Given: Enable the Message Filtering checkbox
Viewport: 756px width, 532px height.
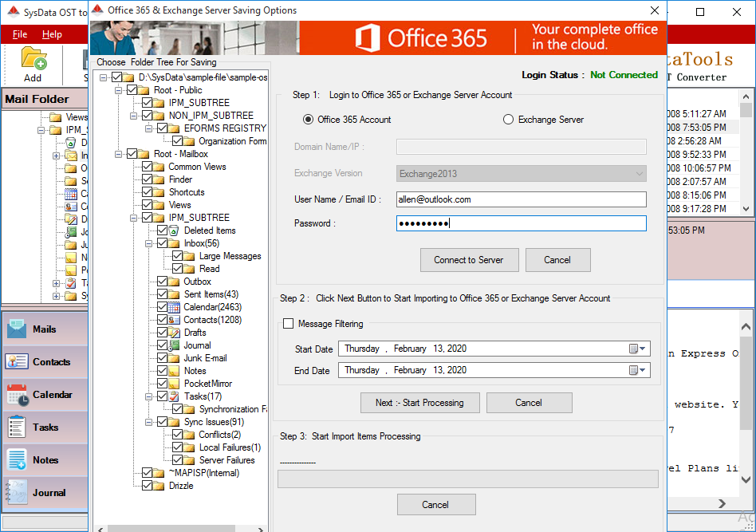Looking at the screenshot, I should point(289,324).
